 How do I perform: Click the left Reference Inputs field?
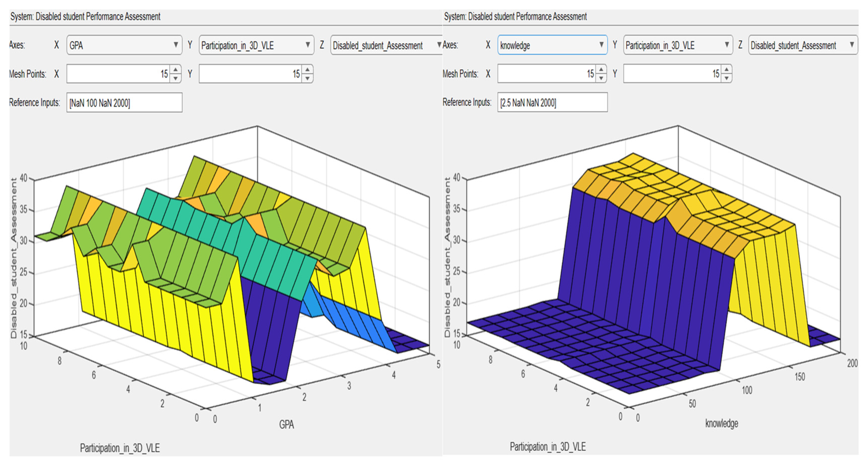pyautogui.click(x=124, y=103)
